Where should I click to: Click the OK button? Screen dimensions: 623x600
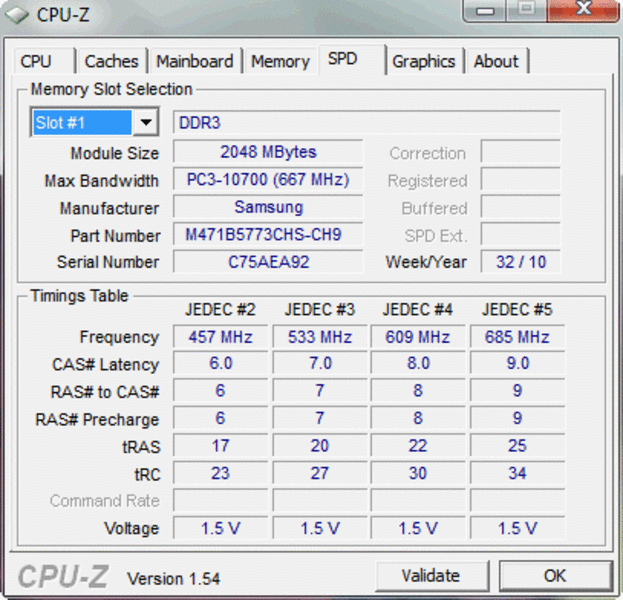(555, 575)
